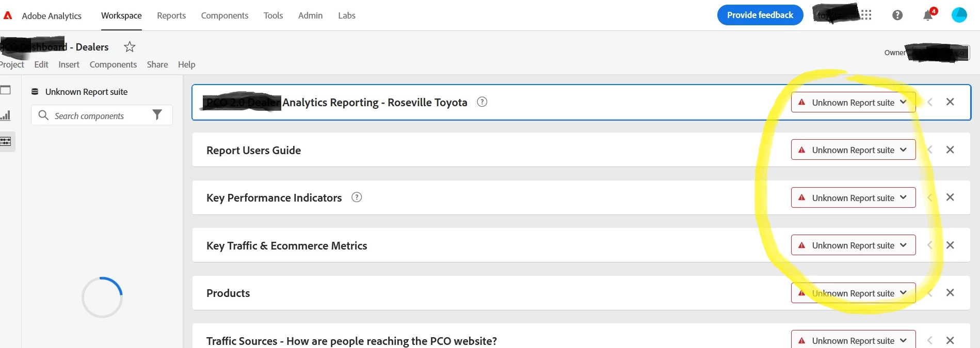Open the Reports tab
Screen dimensions: 980x348
tap(171, 15)
